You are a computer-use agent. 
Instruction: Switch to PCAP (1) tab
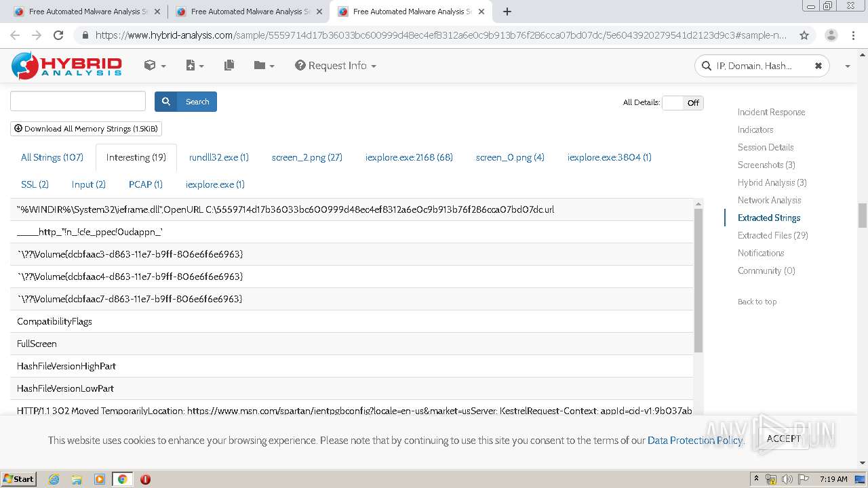tap(146, 184)
